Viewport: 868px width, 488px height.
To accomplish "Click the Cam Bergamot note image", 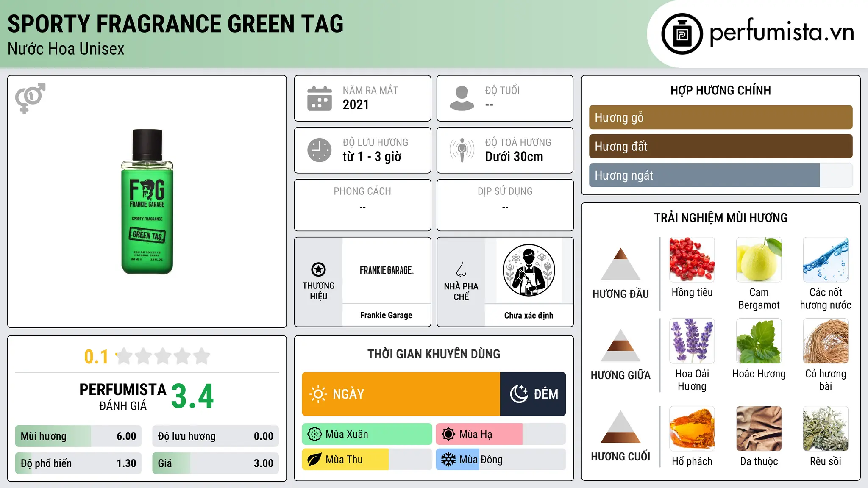I will [x=759, y=260].
